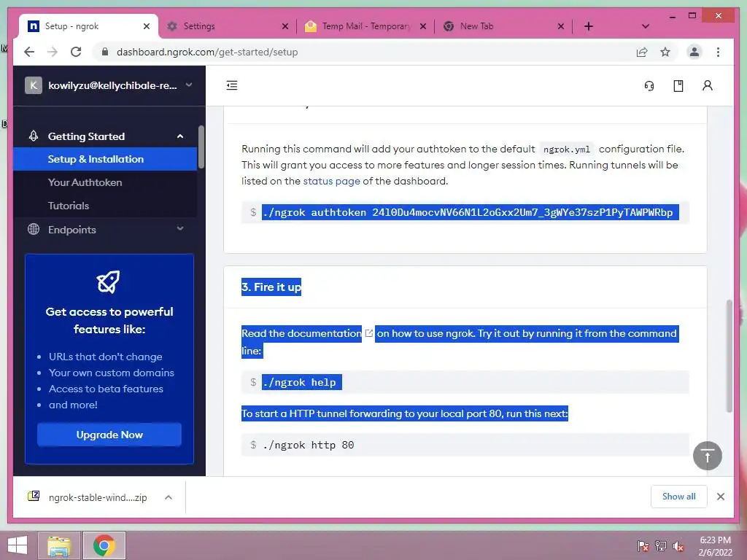Click the Endpoints globe icon
This screenshot has height=560, width=747.
pyautogui.click(x=34, y=229)
